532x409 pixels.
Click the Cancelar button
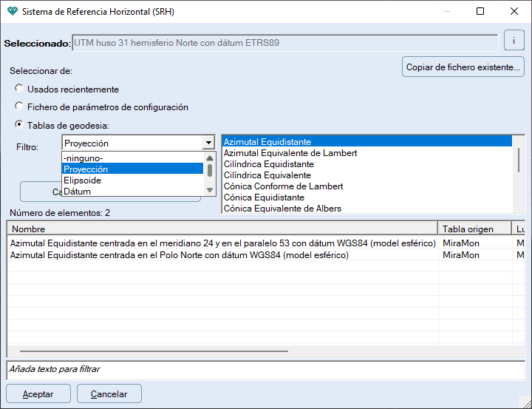[109, 394]
